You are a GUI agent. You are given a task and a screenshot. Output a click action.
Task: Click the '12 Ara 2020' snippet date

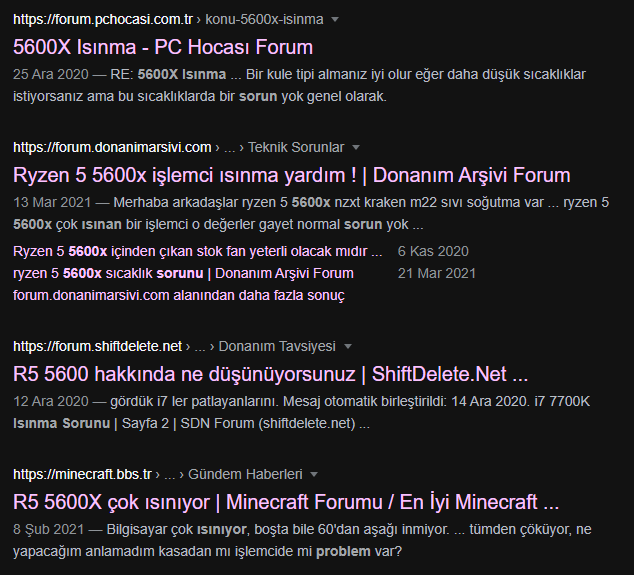click(x=51, y=402)
